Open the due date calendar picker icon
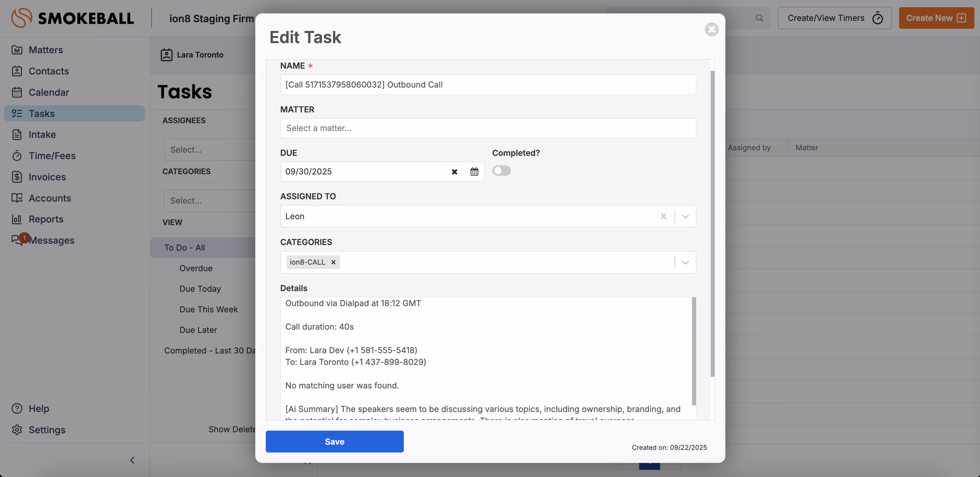This screenshot has width=980, height=477. [x=474, y=172]
